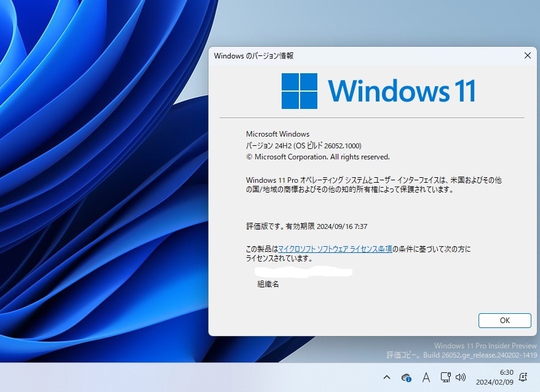Click the Windows のバージョン情報 title bar text
Screen dimensions: 540x392
254,56
